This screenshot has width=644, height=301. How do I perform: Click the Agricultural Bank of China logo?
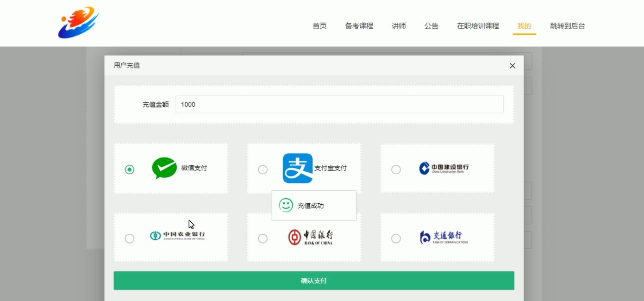click(177, 236)
